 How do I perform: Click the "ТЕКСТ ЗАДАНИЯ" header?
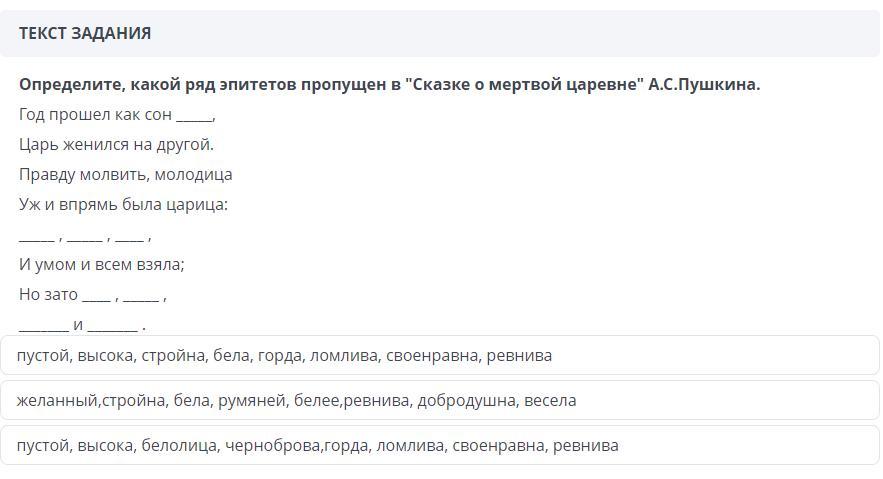point(85,33)
